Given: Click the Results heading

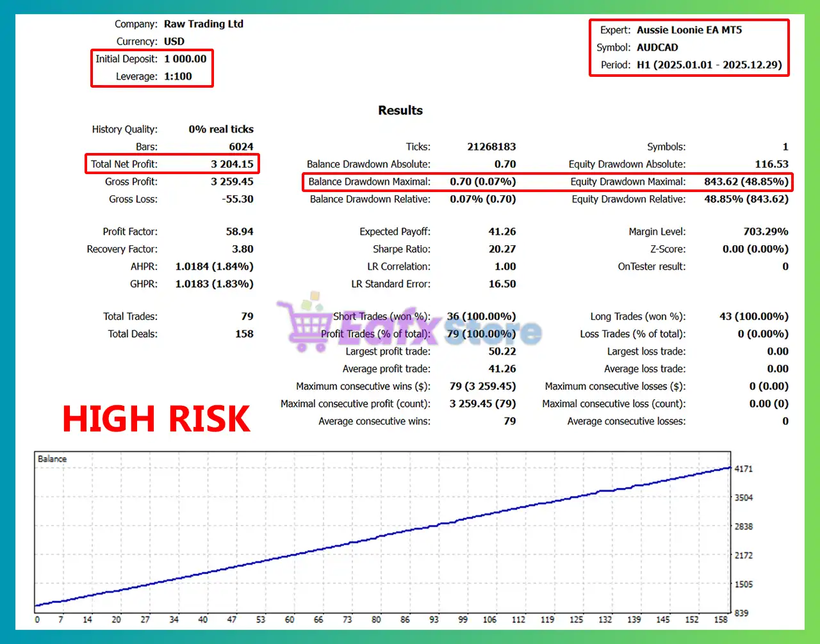Looking at the screenshot, I should (400, 110).
